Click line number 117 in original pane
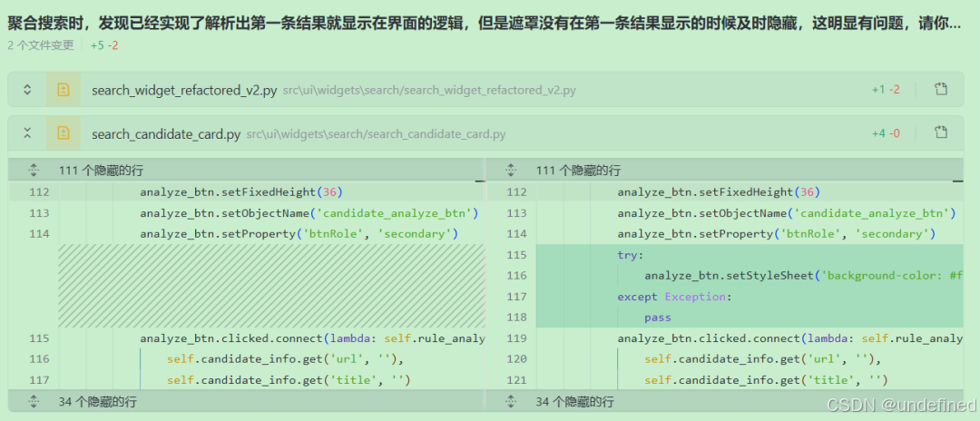This screenshot has height=421, width=980. tap(39, 380)
